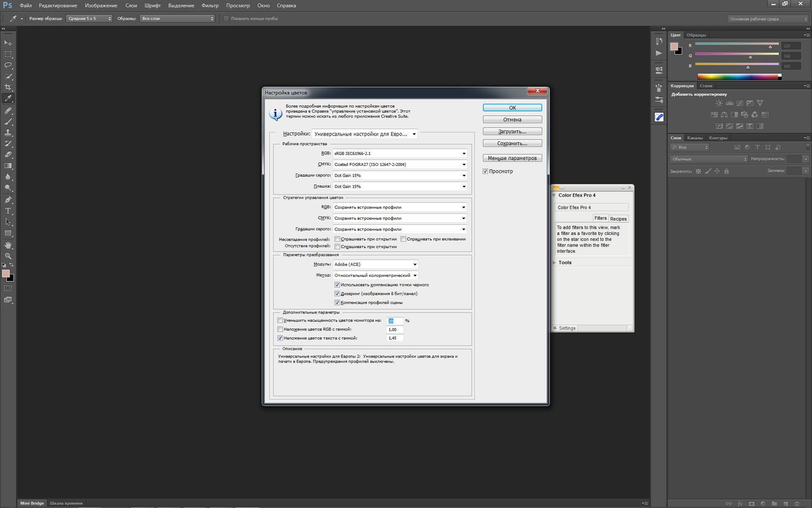Enable 'Спрашивать при открытии' for profile mismatch
812x508 pixels.
337,239
